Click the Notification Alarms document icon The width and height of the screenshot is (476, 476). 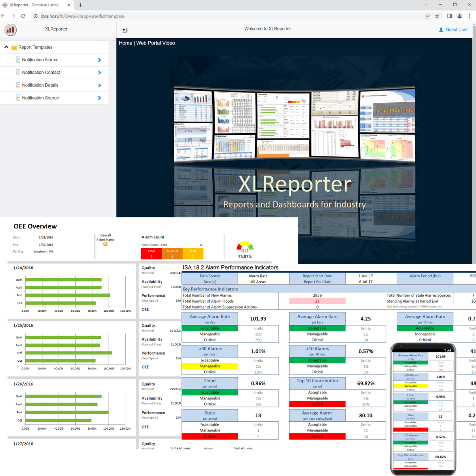(x=18, y=59)
